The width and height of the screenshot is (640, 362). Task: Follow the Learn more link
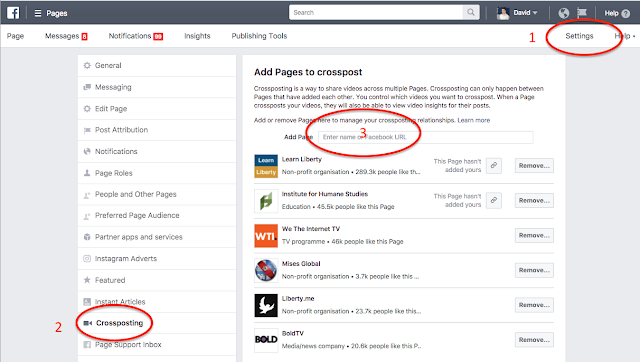point(473,120)
